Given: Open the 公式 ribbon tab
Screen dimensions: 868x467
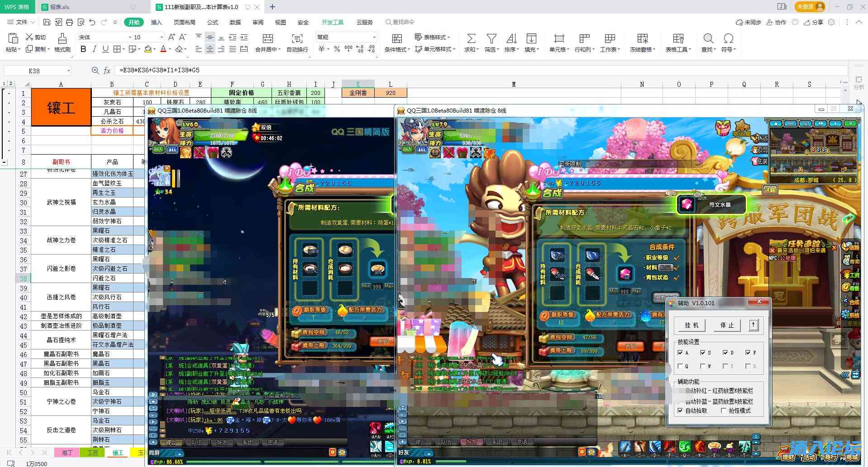Looking at the screenshot, I should coord(212,22).
